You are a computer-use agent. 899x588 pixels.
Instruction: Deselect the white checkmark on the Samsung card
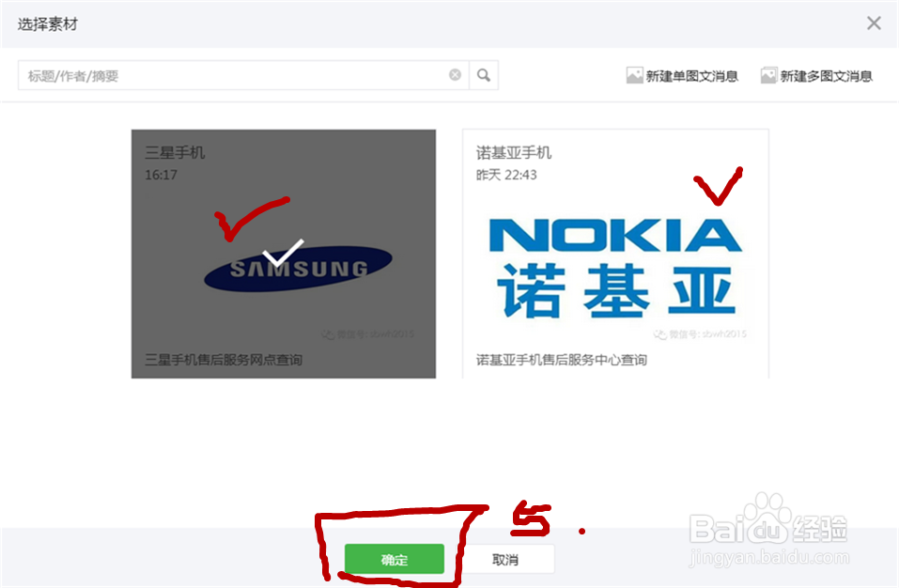283,254
